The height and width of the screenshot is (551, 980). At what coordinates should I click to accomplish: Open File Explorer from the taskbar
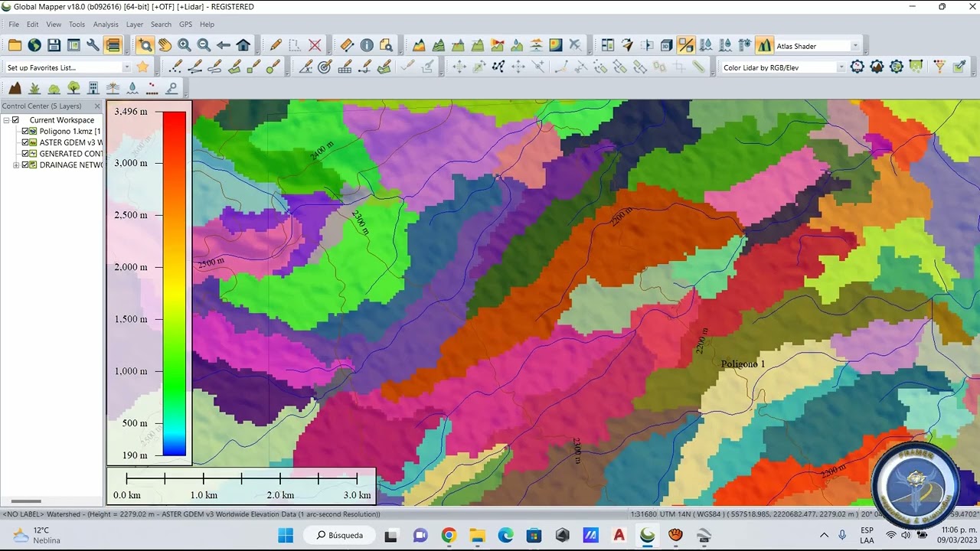click(477, 535)
